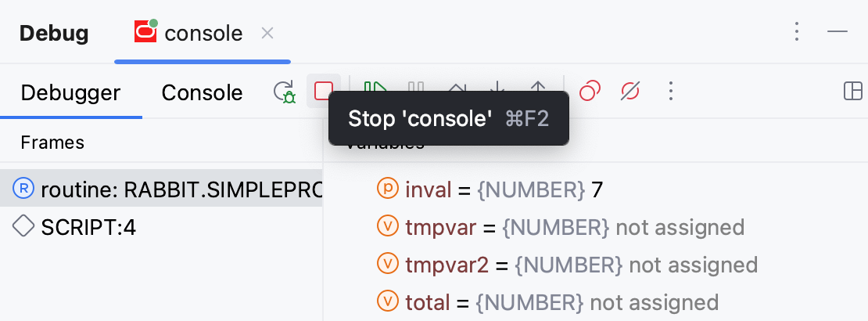The height and width of the screenshot is (321, 868).
Task: Switch to the Console tab
Action: click(x=202, y=93)
